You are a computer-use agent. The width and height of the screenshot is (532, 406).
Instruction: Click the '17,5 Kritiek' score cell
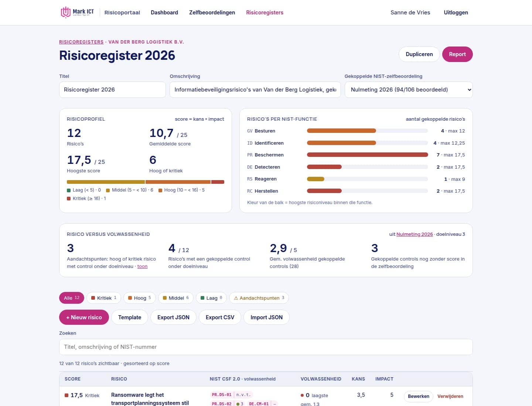[x=82, y=395]
